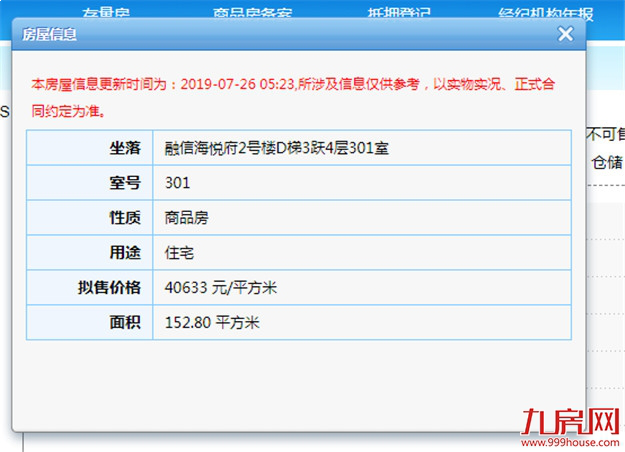Open the 抵押登记 navigation tab
Viewport: 625px width, 452px height.
[x=399, y=13]
